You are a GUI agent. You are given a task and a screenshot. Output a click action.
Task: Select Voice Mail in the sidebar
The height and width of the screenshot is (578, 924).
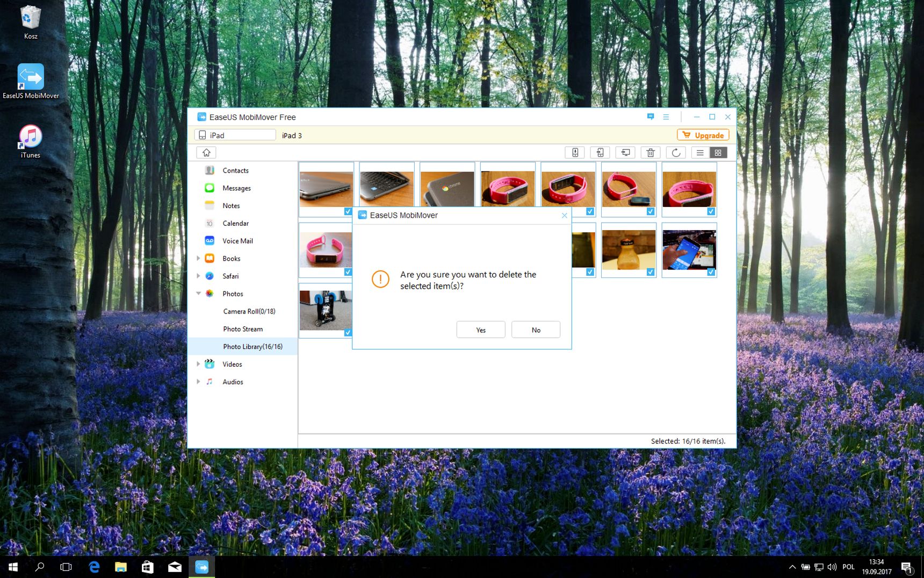(x=242, y=241)
